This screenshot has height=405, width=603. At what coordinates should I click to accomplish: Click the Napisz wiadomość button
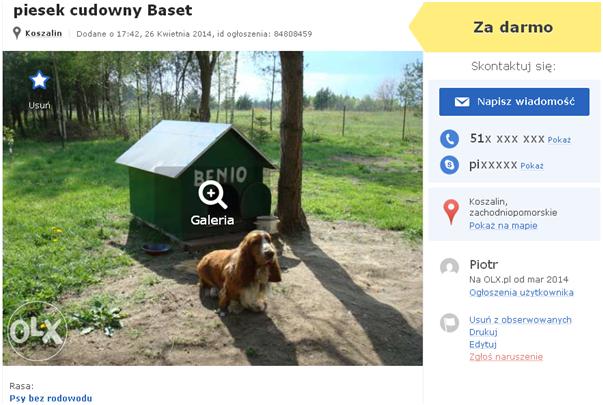(514, 102)
